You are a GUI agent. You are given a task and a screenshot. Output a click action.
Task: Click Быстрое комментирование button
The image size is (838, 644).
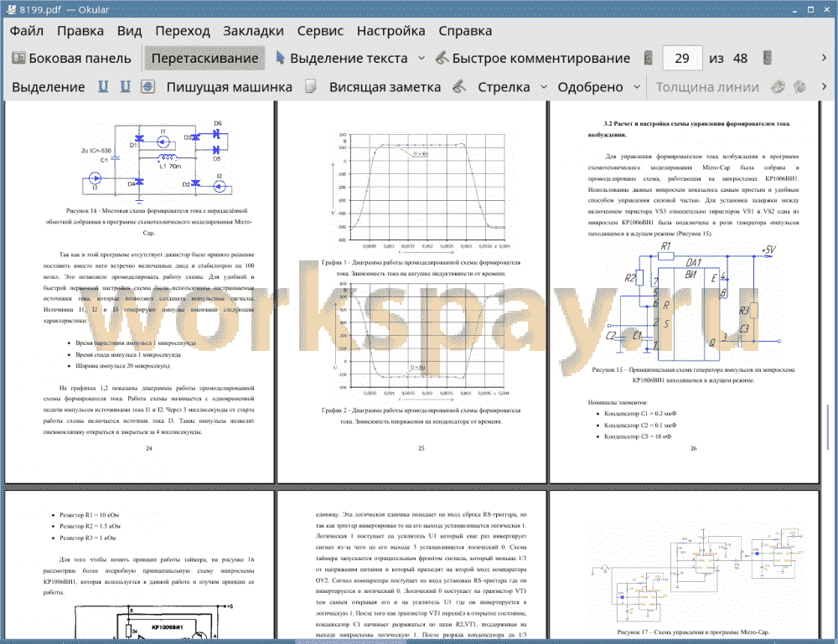(533, 59)
